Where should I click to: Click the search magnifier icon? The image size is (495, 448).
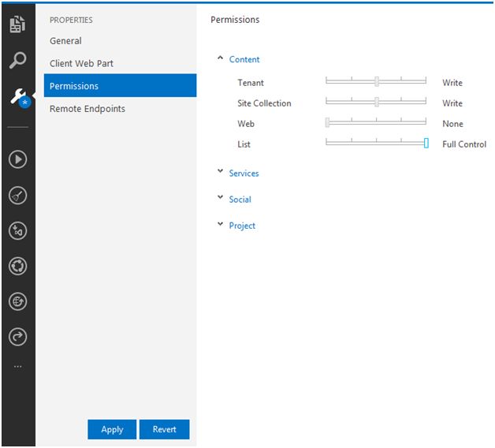coord(17,61)
